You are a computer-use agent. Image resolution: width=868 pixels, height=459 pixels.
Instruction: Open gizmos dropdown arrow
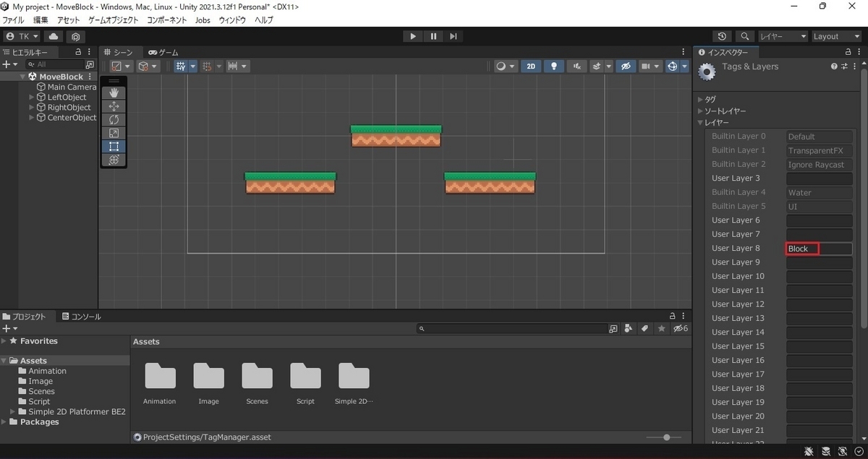[684, 66]
